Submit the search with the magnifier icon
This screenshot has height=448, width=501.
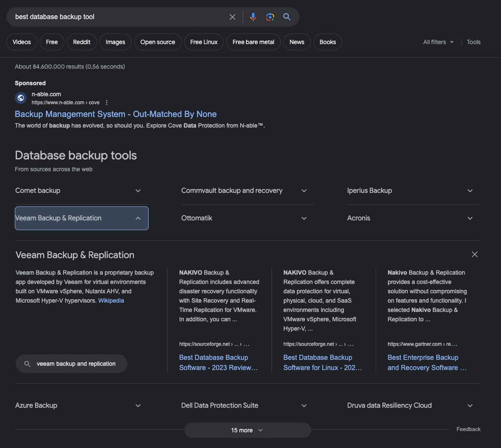pos(287,17)
